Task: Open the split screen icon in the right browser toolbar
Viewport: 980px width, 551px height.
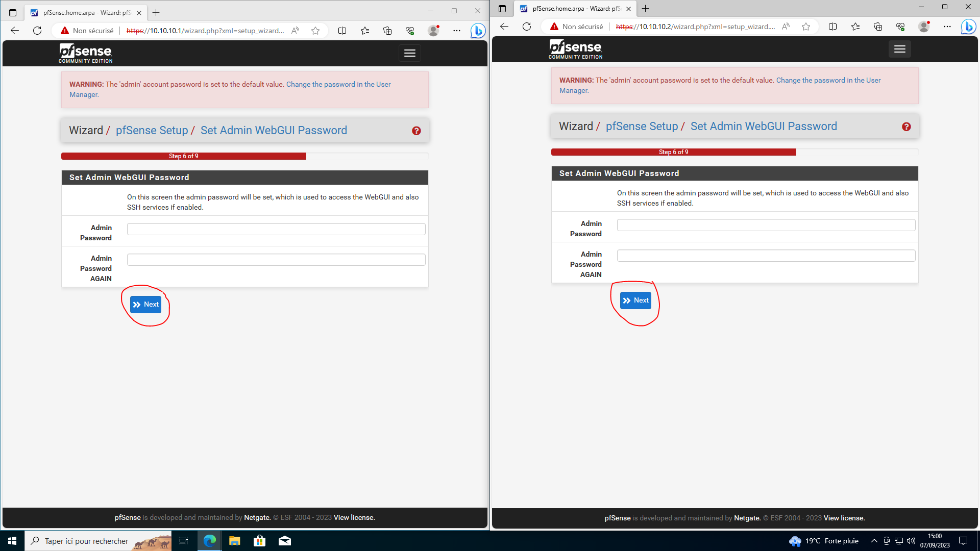Action: pos(832,27)
